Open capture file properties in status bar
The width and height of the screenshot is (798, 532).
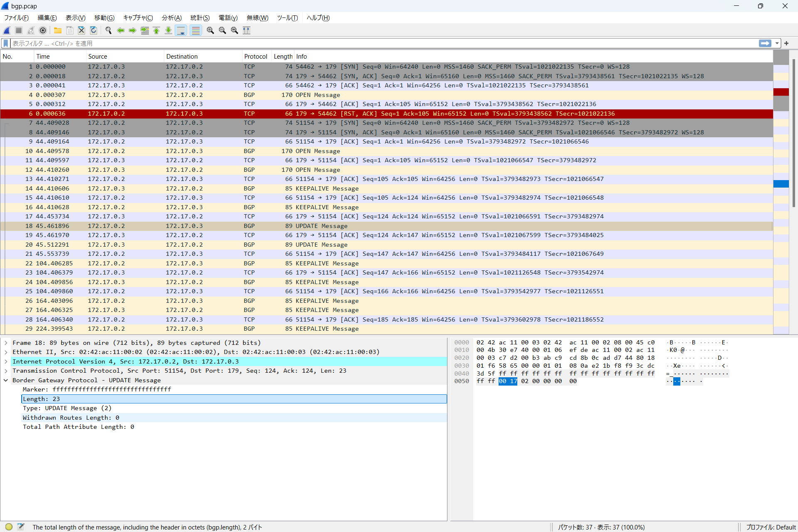coord(21,527)
